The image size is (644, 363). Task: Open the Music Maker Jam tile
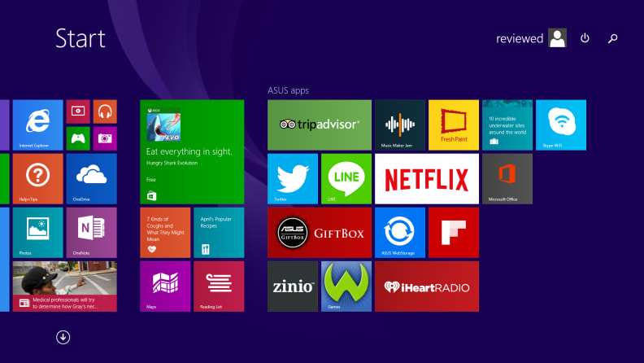pyautogui.click(x=400, y=125)
